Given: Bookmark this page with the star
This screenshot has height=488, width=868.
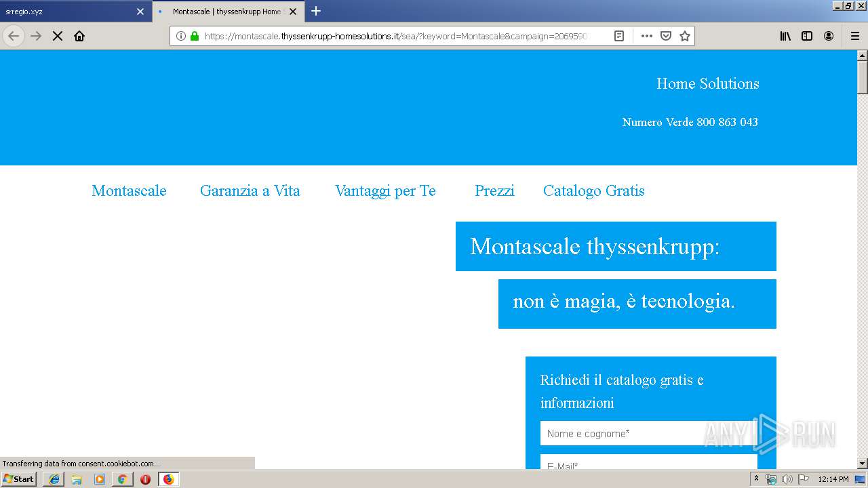Looking at the screenshot, I should (x=685, y=36).
